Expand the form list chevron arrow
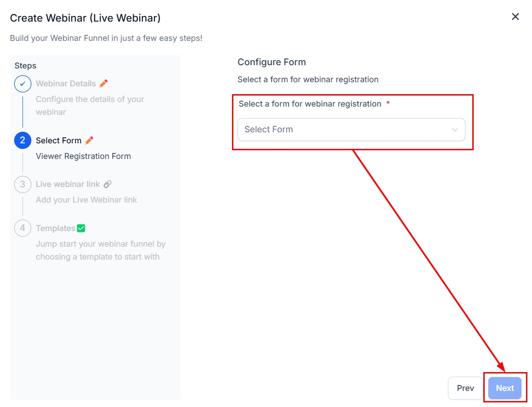The height and width of the screenshot is (407, 532). pyautogui.click(x=455, y=130)
